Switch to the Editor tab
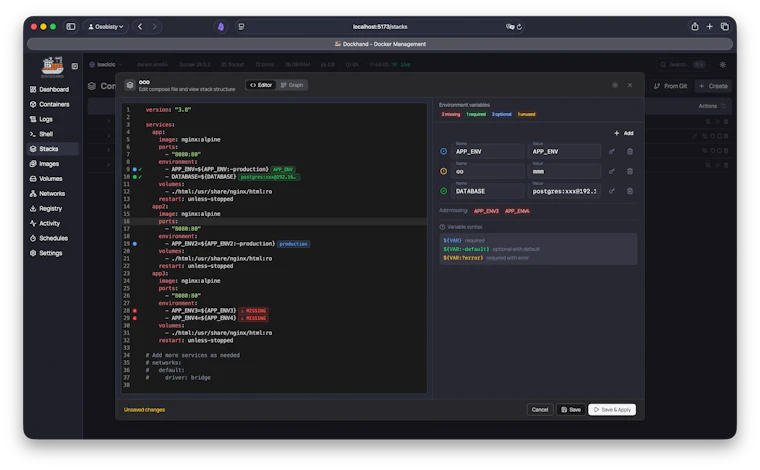Screen dimensions: 760x470 (261, 85)
